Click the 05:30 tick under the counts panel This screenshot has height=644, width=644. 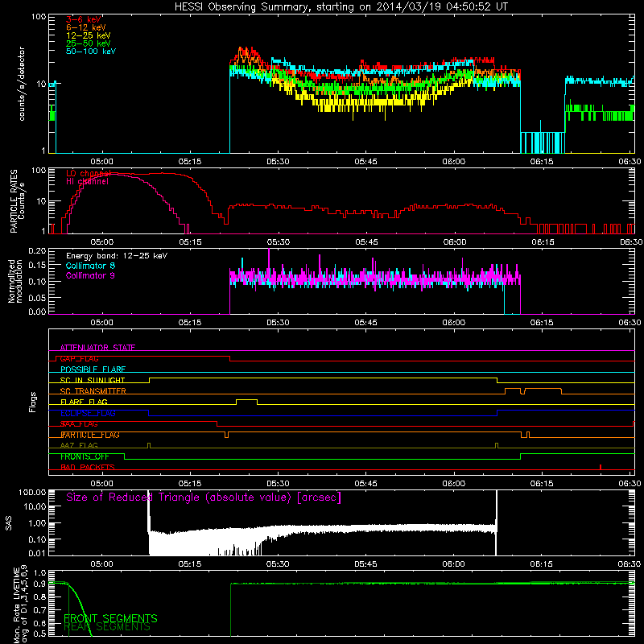pyautogui.click(x=278, y=162)
